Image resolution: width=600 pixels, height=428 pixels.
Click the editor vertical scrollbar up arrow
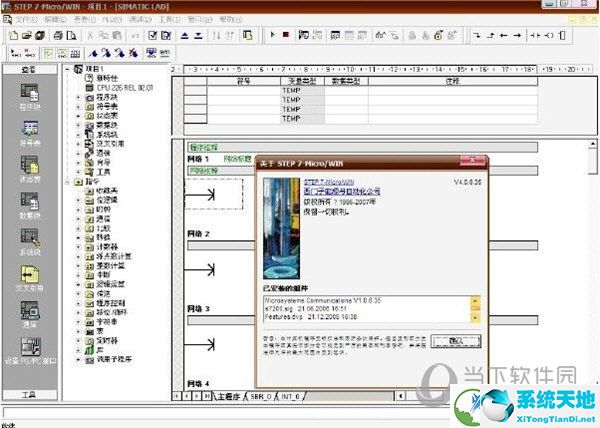pos(592,144)
